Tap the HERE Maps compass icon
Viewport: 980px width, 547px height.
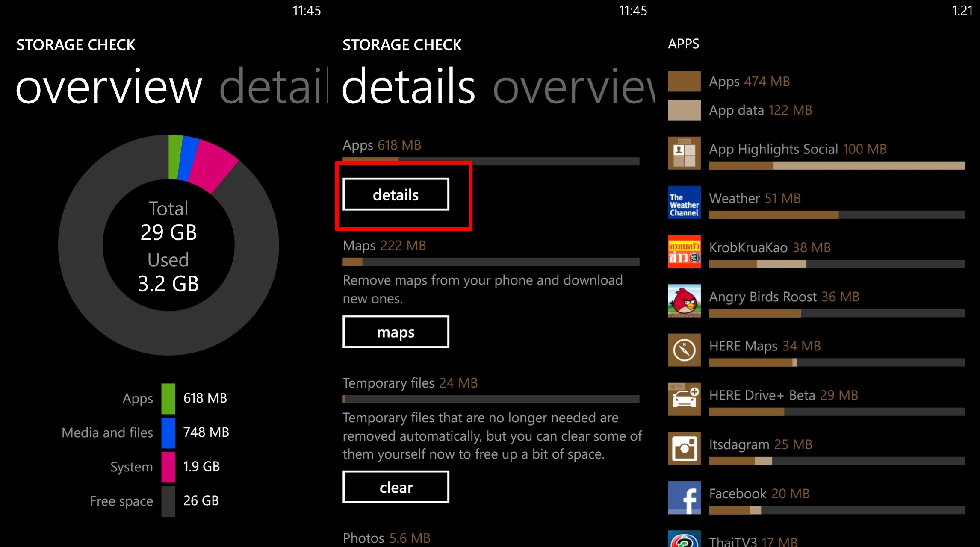pos(684,350)
